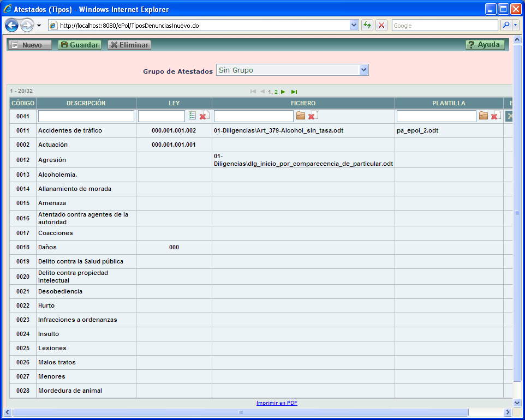
Task: Go to next page of results
Action: [x=283, y=92]
